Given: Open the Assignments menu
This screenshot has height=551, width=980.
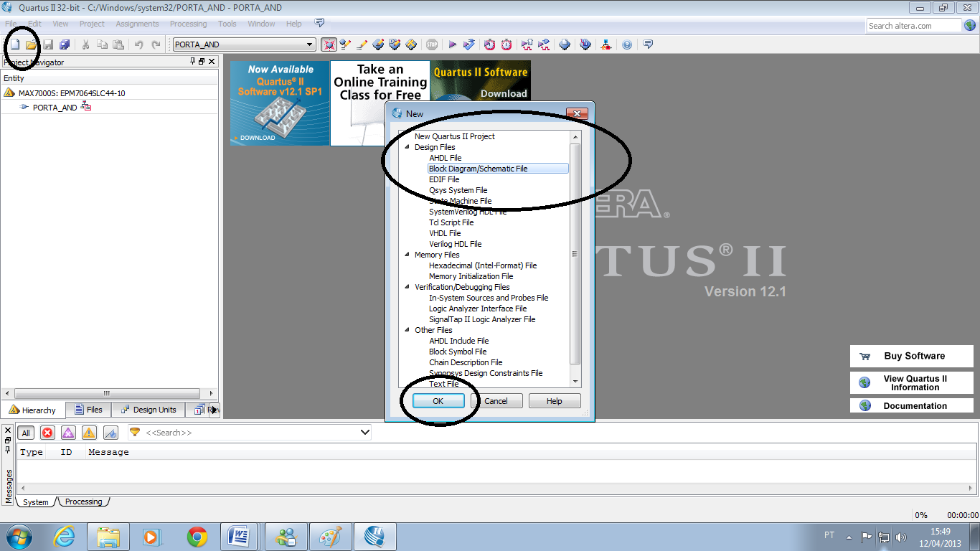Looking at the screenshot, I should point(138,24).
